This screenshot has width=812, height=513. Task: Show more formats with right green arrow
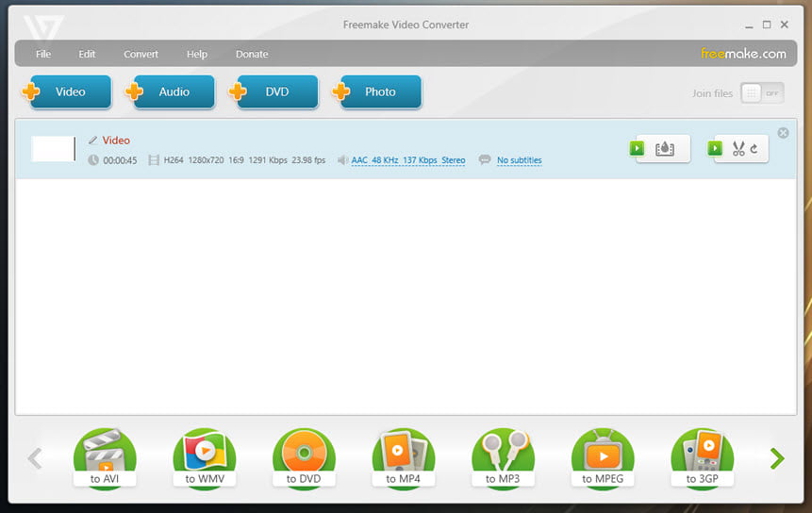[x=777, y=458]
